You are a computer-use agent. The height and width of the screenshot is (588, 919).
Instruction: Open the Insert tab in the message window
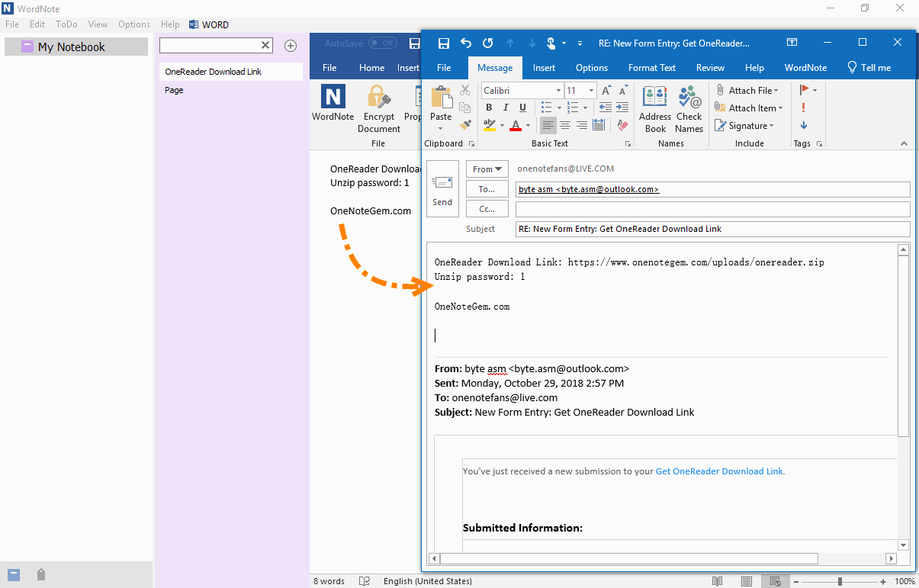544,68
